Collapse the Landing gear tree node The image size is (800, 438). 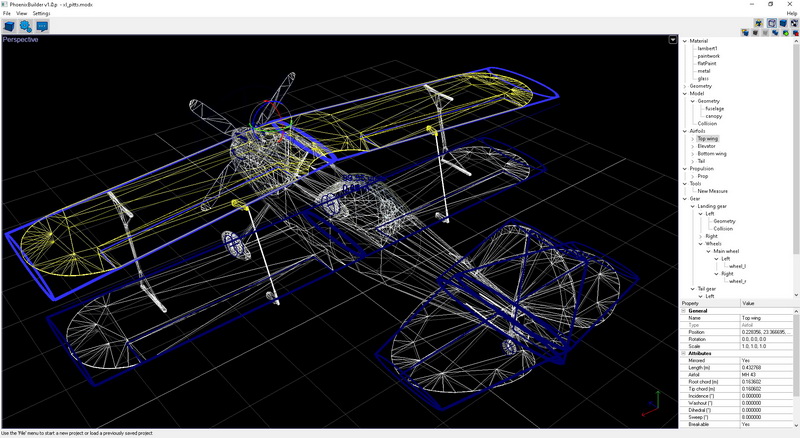coord(692,206)
